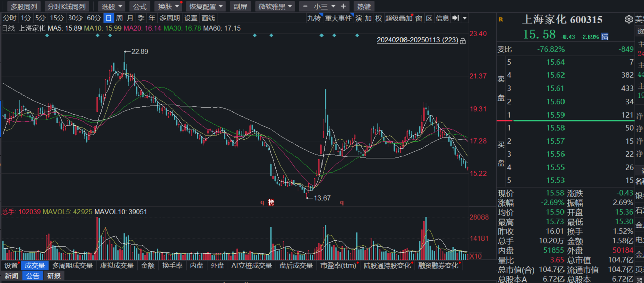Enable the 九转 indicator
The image size is (644, 283).
pyautogui.click(x=314, y=18)
